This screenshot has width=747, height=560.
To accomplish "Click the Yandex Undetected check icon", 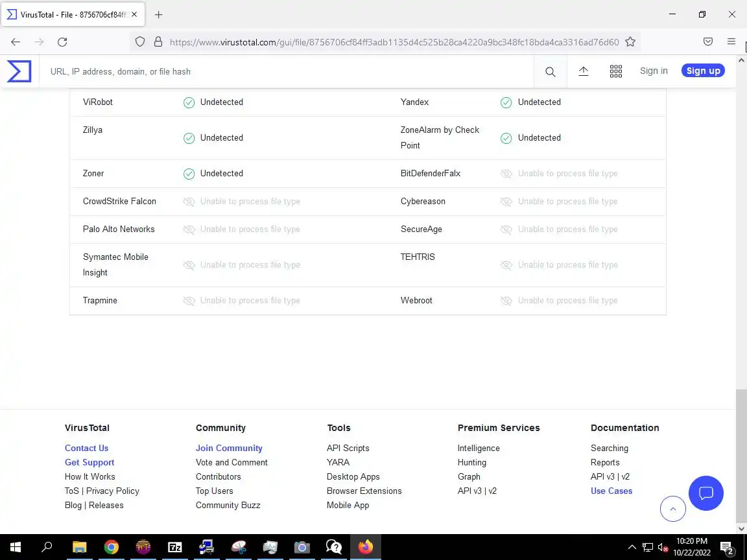I will click(x=506, y=102).
